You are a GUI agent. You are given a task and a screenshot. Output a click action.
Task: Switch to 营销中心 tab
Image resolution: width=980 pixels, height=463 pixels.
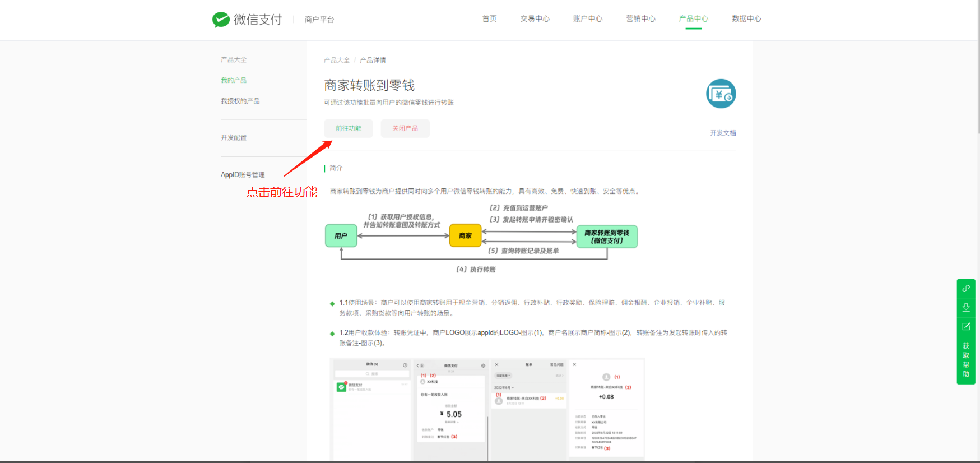click(x=640, y=19)
